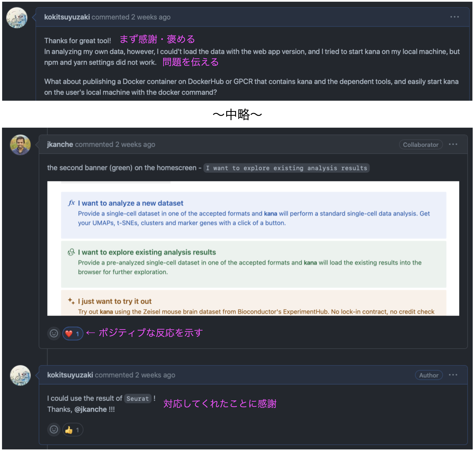Click sparkle icon beside I just want to try it out
The image size is (476, 451).
(x=71, y=301)
